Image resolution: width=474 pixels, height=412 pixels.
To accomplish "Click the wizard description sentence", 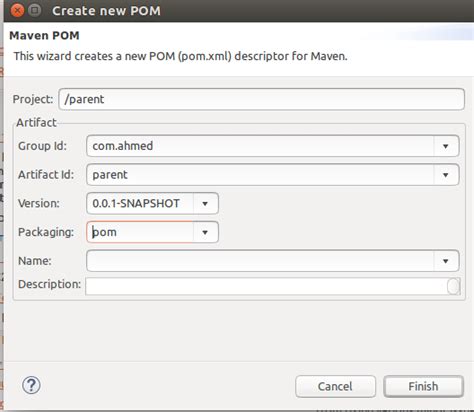I will (180, 56).
